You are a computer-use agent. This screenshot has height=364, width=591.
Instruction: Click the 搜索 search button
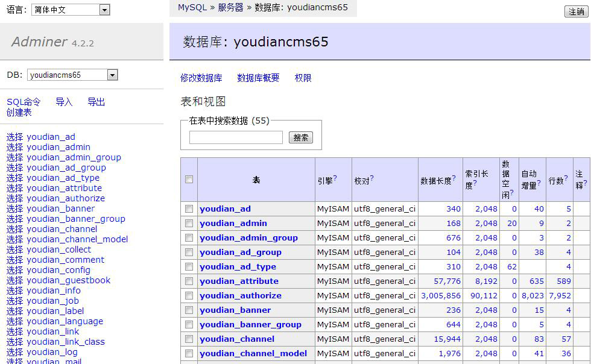(x=301, y=137)
